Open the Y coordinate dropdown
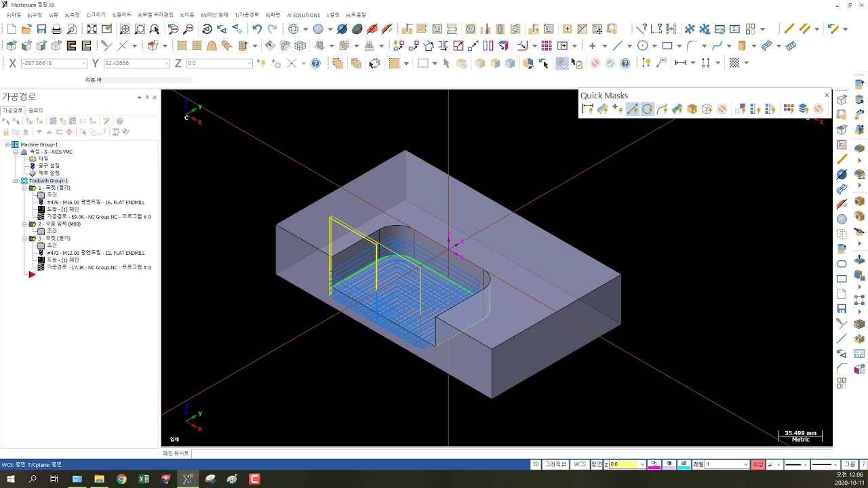 click(167, 63)
